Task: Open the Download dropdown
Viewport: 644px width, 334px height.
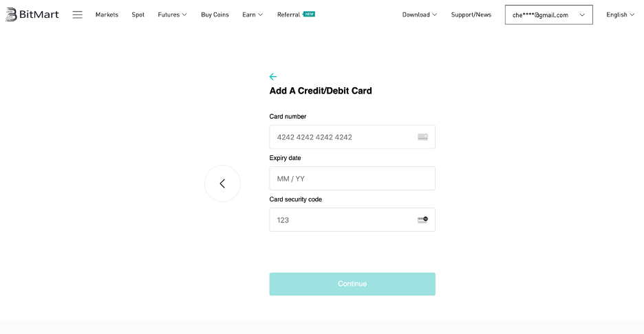Action: click(x=419, y=14)
